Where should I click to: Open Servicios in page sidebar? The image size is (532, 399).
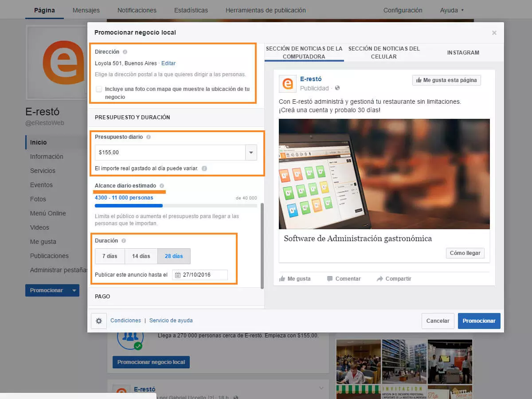tap(43, 171)
